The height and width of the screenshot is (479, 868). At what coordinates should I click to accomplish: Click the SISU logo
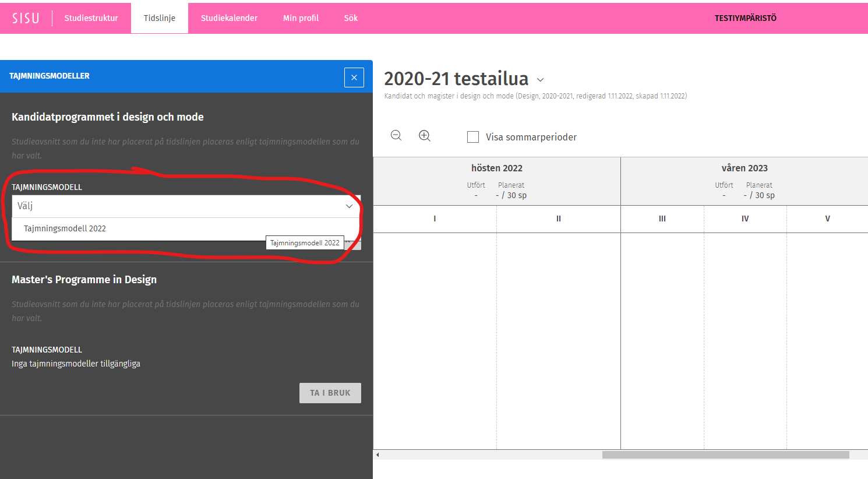[x=26, y=18]
